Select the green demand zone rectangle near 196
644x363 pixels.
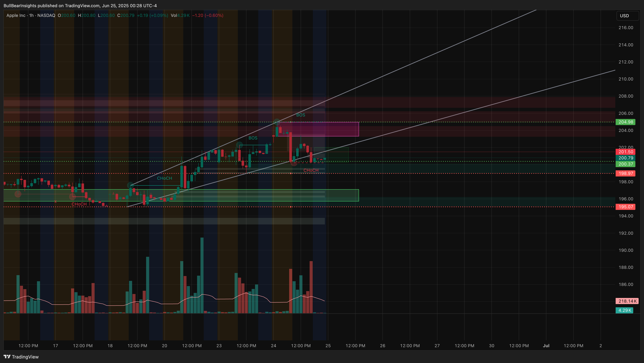tap(181, 195)
